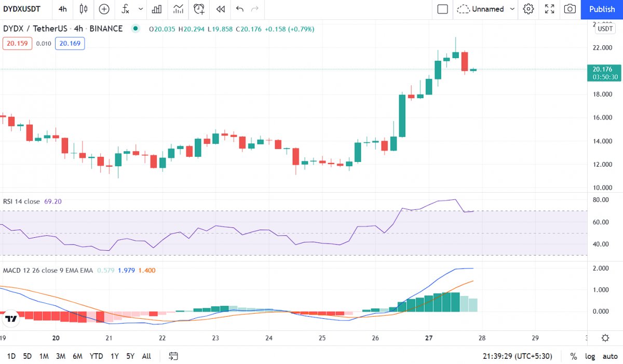623x364 pixels.
Task: Open the timezone menu at 21:39:29 (UTC+5:30)
Action: [x=518, y=356]
